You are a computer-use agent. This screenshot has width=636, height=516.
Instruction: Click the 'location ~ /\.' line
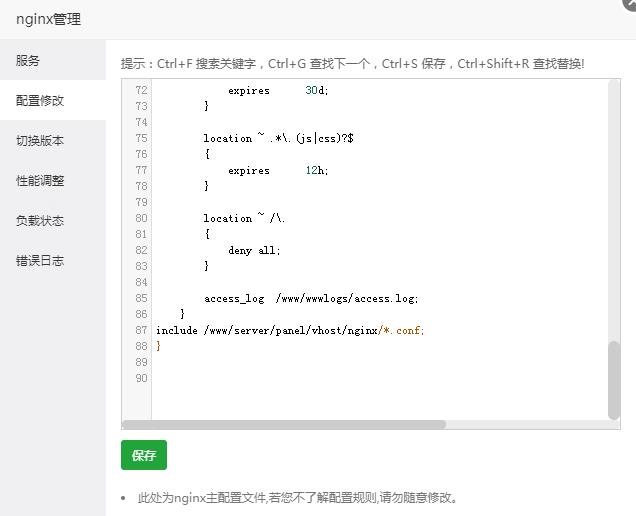244,218
